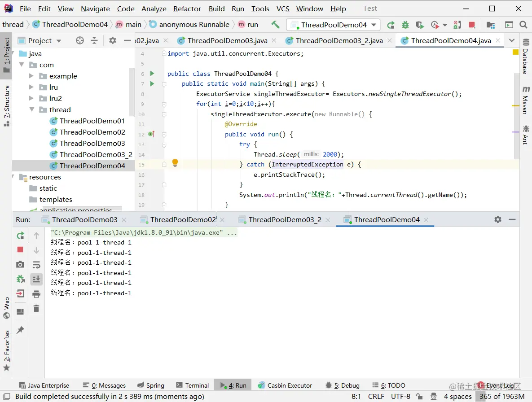This screenshot has width=532, height=402.
Task: Clear the console with trash icon
Action: [x=36, y=308]
